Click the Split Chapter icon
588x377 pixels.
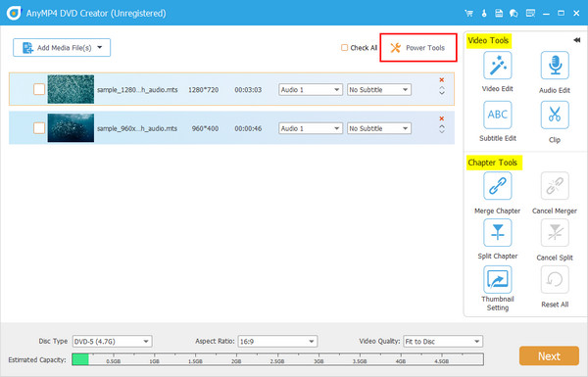(x=497, y=233)
